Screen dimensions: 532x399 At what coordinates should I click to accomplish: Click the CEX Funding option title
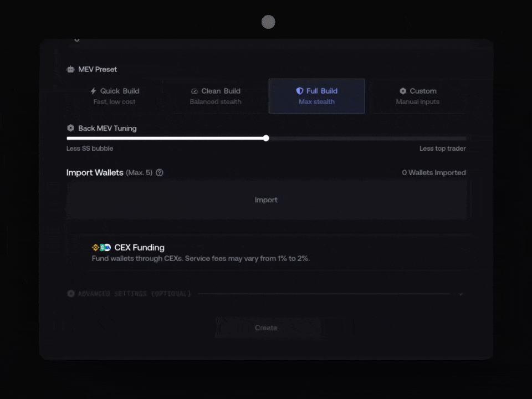pyautogui.click(x=139, y=248)
